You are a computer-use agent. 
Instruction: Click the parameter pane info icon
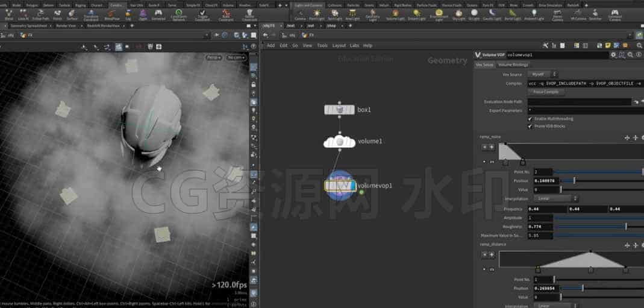point(639,55)
